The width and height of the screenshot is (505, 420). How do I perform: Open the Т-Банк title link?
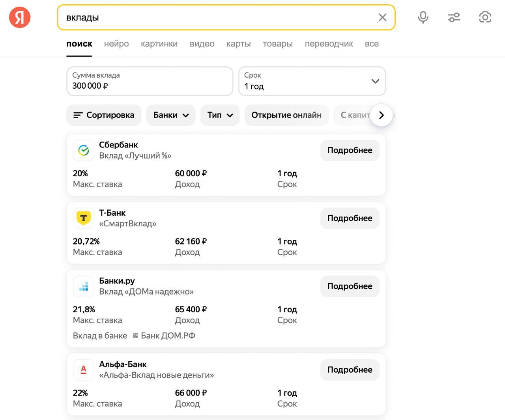pos(112,213)
